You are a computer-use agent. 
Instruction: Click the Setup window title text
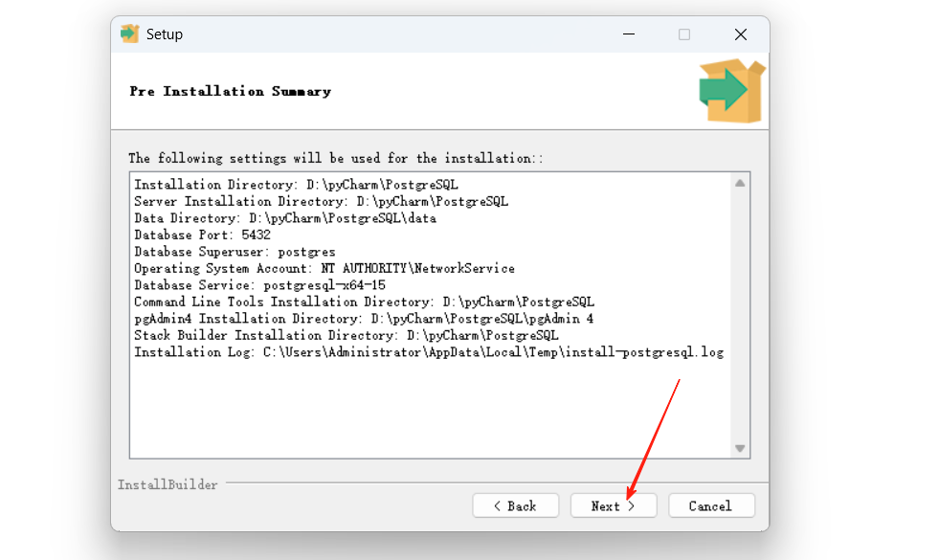(x=164, y=34)
